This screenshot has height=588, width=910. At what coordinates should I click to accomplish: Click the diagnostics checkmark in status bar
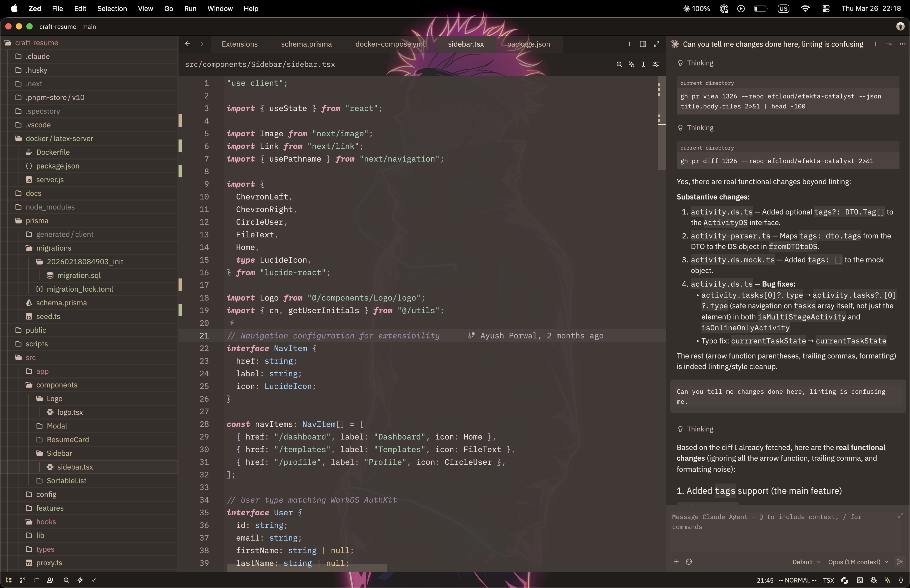point(93,580)
